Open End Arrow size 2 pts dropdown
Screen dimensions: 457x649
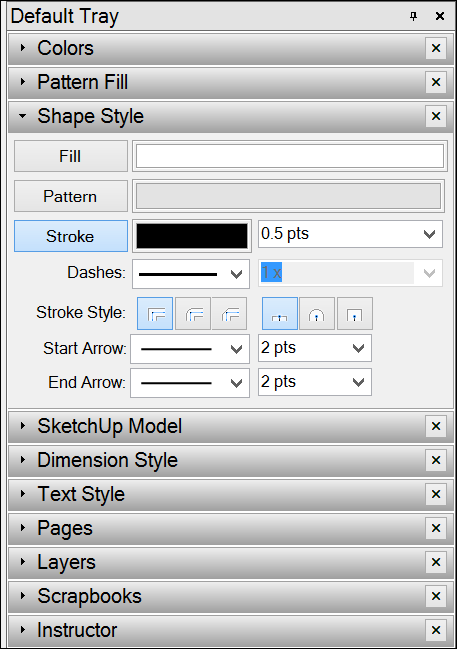pyautogui.click(x=315, y=382)
